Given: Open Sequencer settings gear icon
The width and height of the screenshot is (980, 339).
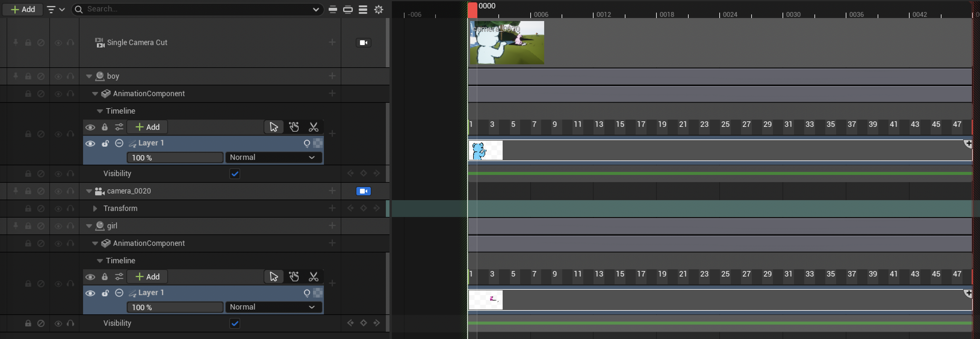Looking at the screenshot, I should 378,10.
